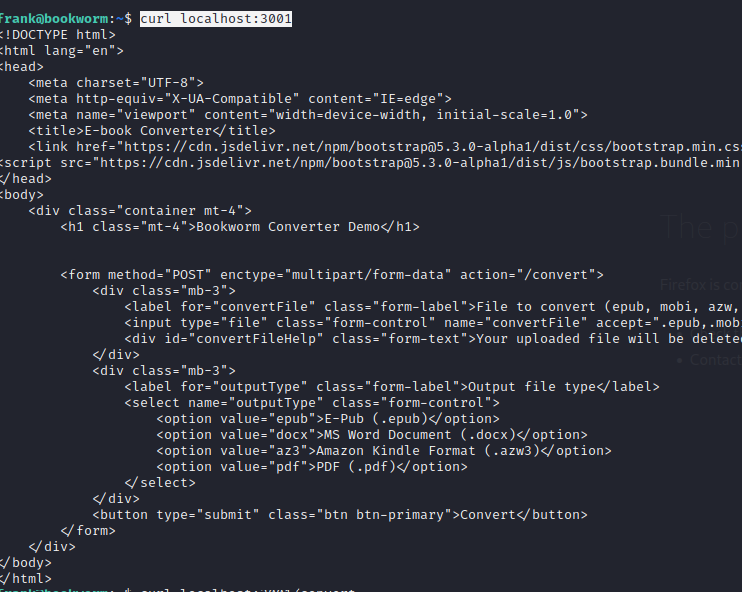The width and height of the screenshot is (742, 592).
Task: Click the meta charset UTF-8 line
Action: click(x=116, y=83)
